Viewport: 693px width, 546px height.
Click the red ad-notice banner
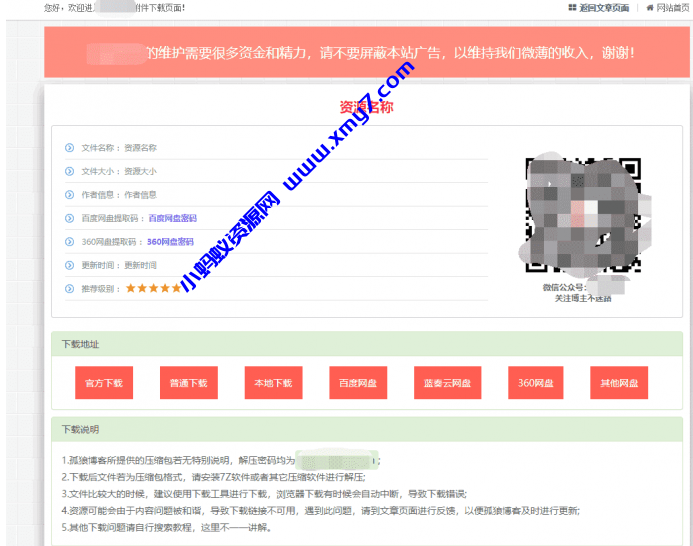(x=367, y=52)
